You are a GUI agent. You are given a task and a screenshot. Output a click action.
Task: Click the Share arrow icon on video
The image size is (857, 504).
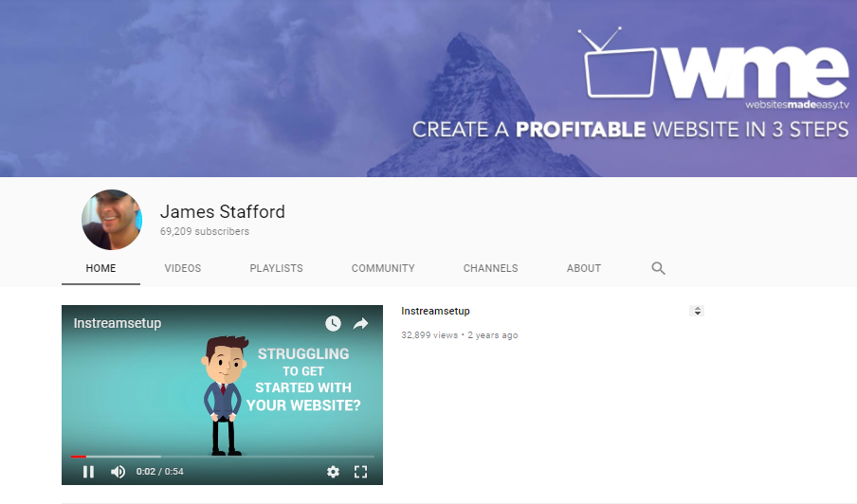(x=361, y=323)
